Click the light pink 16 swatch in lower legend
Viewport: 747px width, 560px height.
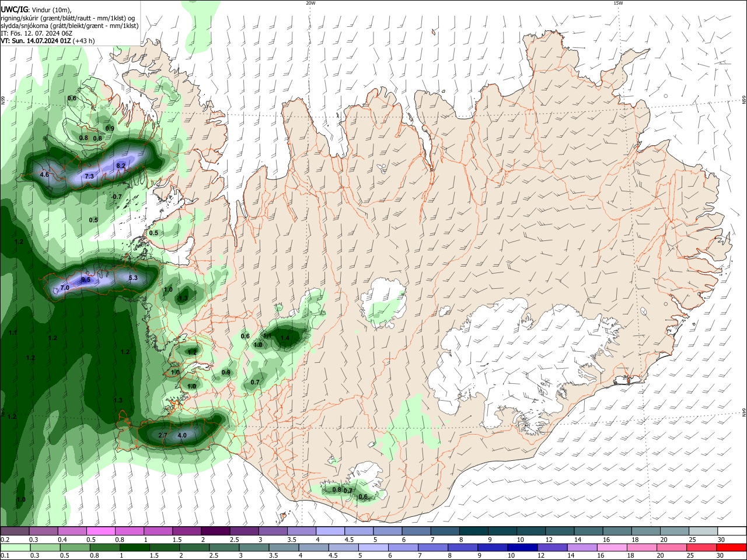(x=612, y=547)
